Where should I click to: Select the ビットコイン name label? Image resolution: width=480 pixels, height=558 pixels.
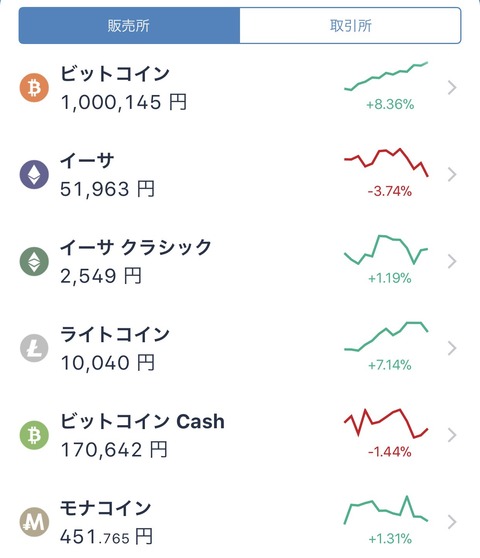[x=115, y=74]
